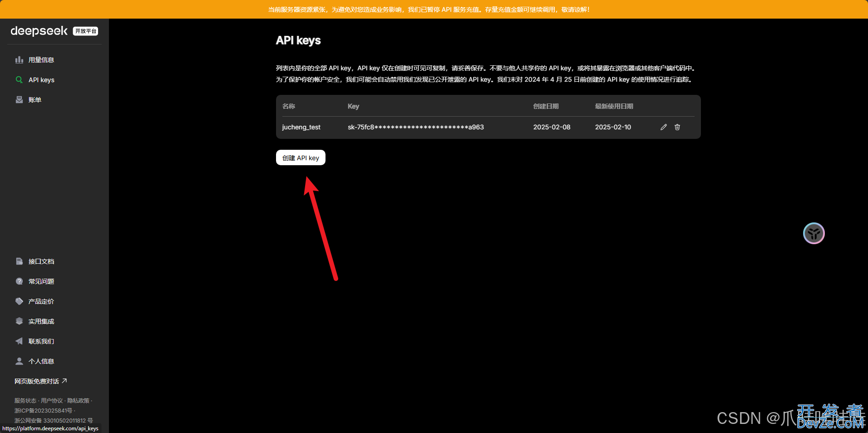Click the layers icon beside 实用集成
The height and width of the screenshot is (433, 868).
(19, 321)
